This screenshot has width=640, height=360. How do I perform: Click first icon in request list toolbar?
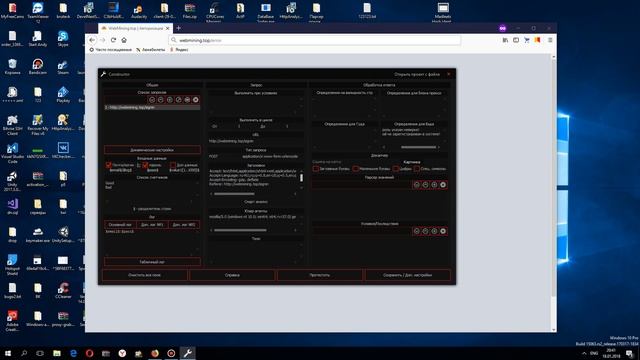[152, 100]
